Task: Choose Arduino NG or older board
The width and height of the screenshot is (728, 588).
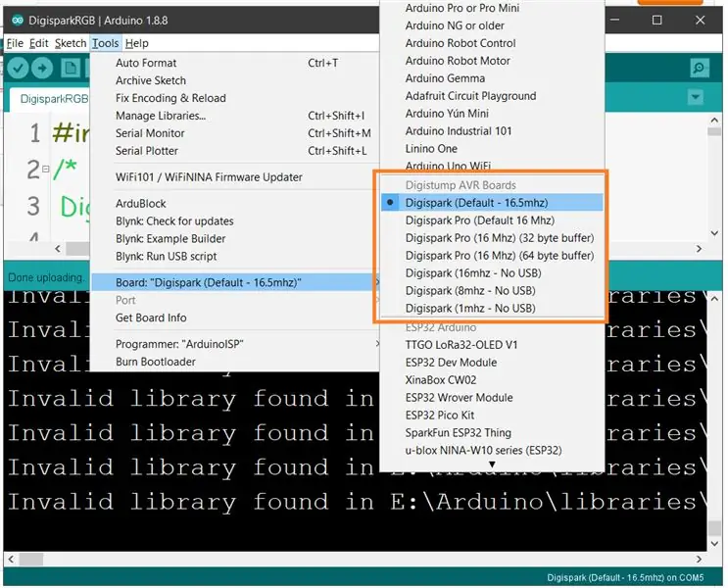Action: (x=492, y=25)
